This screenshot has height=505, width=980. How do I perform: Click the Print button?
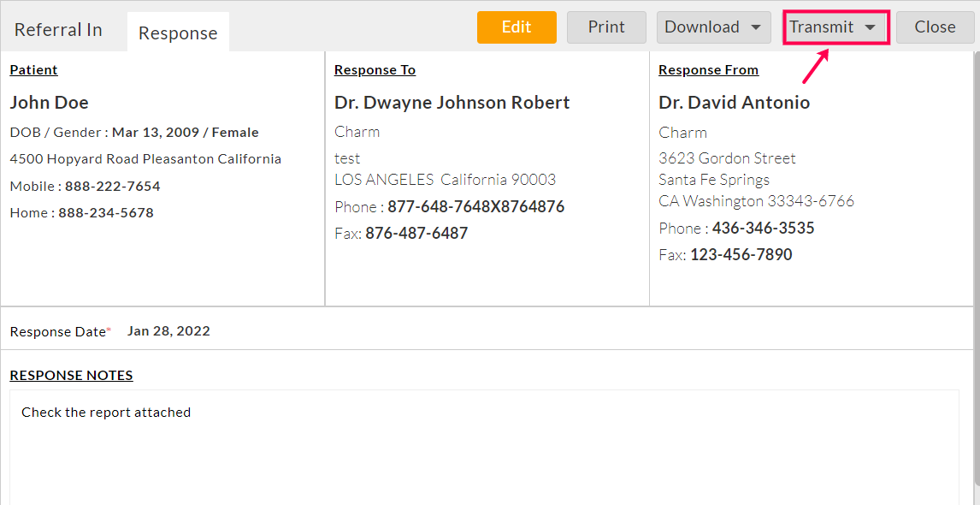[x=606, y=27]
